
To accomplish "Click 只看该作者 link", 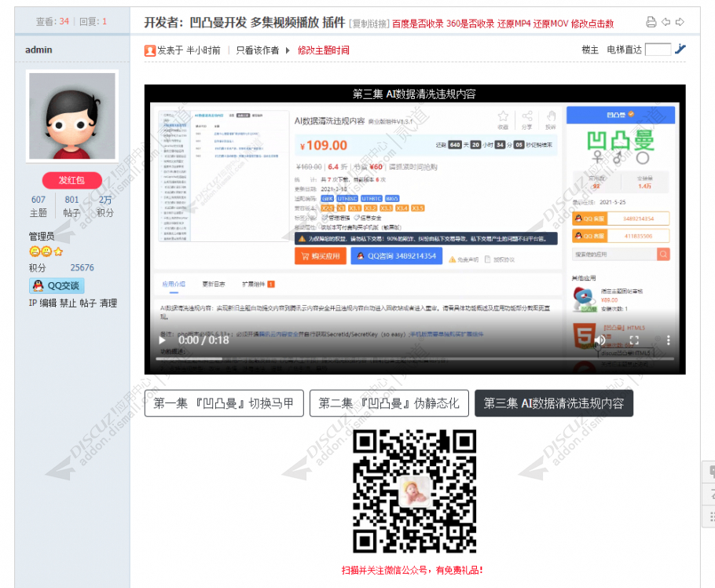I will (x=258, y=50).
